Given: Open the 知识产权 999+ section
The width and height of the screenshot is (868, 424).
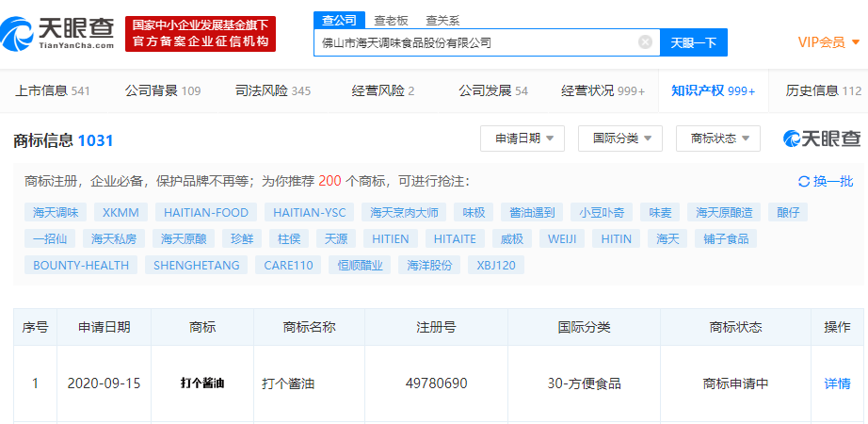Looking at the screenshot, I should click(713, 90).
